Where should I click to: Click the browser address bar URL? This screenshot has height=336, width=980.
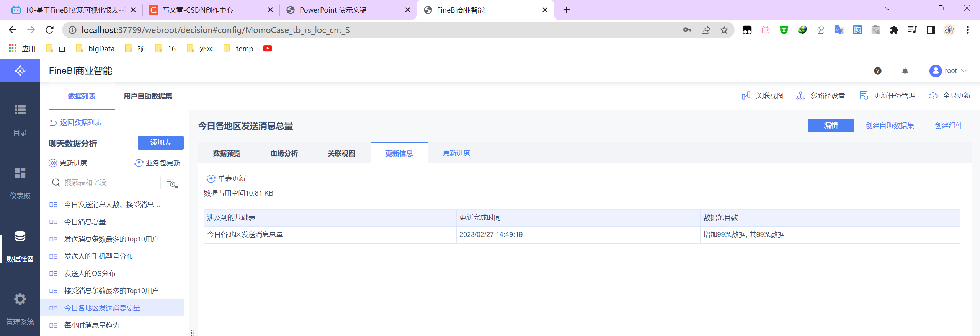(x=216, y=30)
